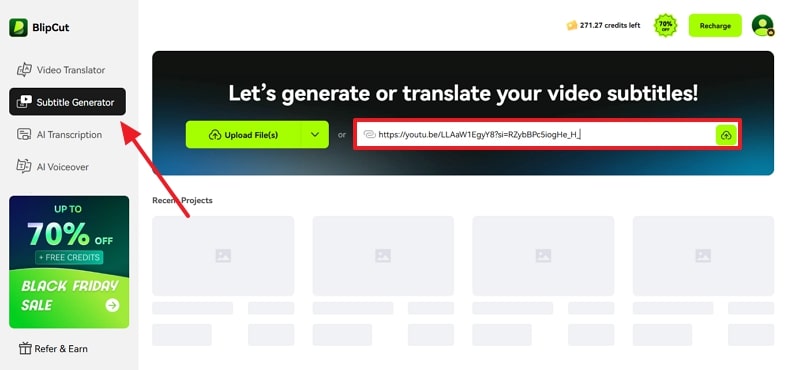
Task: Click the link chain icon in URL field
Action: (369, 135)
